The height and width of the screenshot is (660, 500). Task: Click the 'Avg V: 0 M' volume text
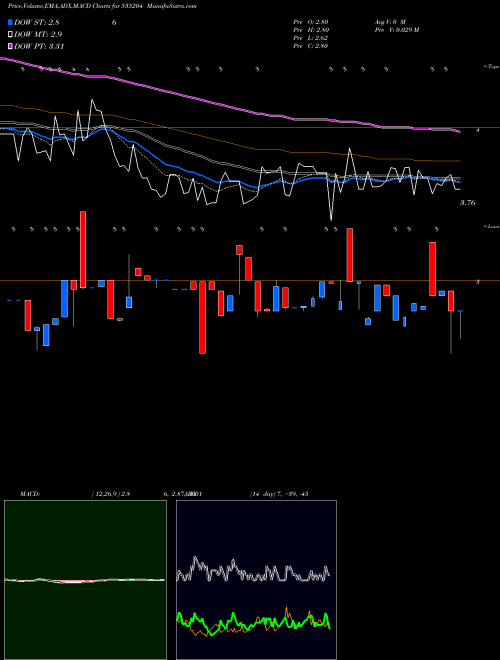[390, 22]
